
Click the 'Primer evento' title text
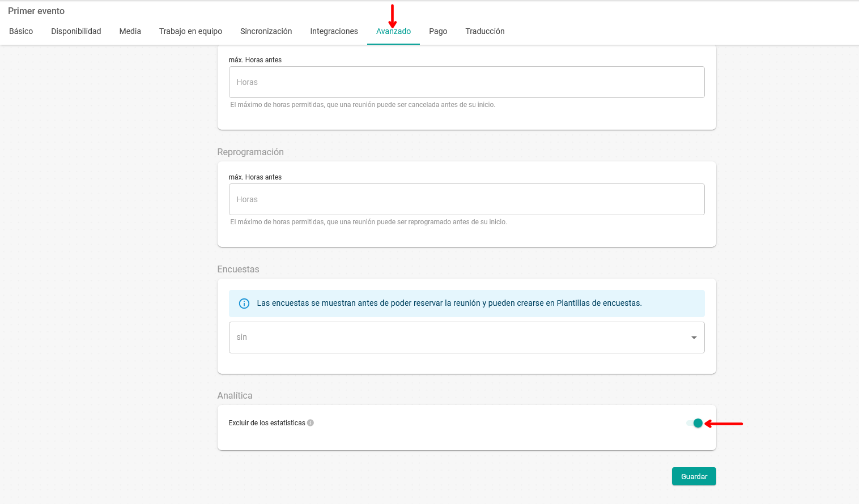click(x=36, y=11)
